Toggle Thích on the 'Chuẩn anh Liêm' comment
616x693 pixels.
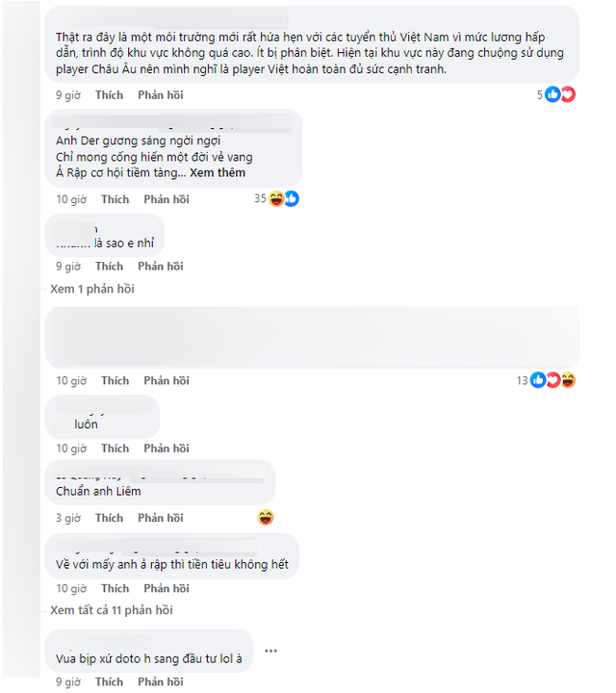(109, 518)
